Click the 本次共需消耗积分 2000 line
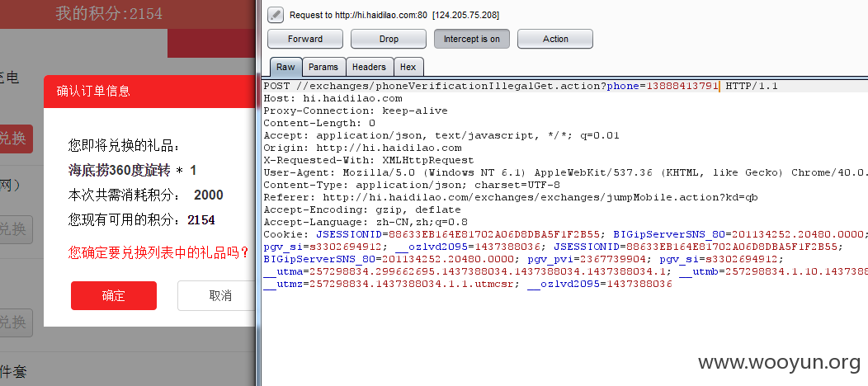The width and height of the screenshot is (868, 386). click(145, 195)
